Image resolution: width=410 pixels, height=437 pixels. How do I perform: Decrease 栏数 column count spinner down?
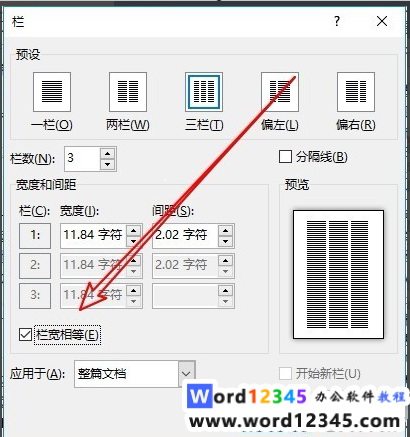point(107,164)
